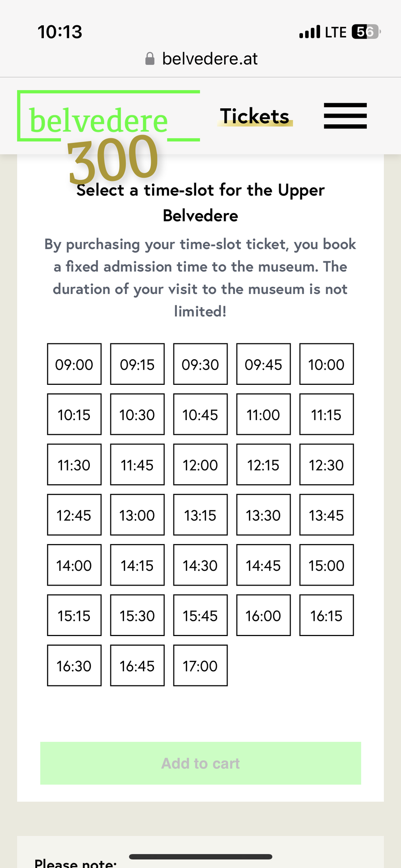Tap the belvedere.at address bar
Screen dimensions: 401x868
201,59
